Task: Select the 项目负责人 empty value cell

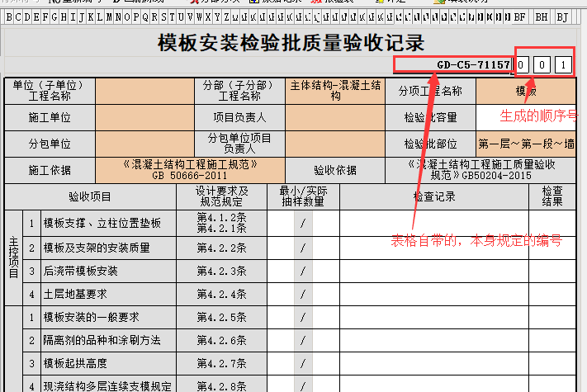Action: [x=335, y=118]
